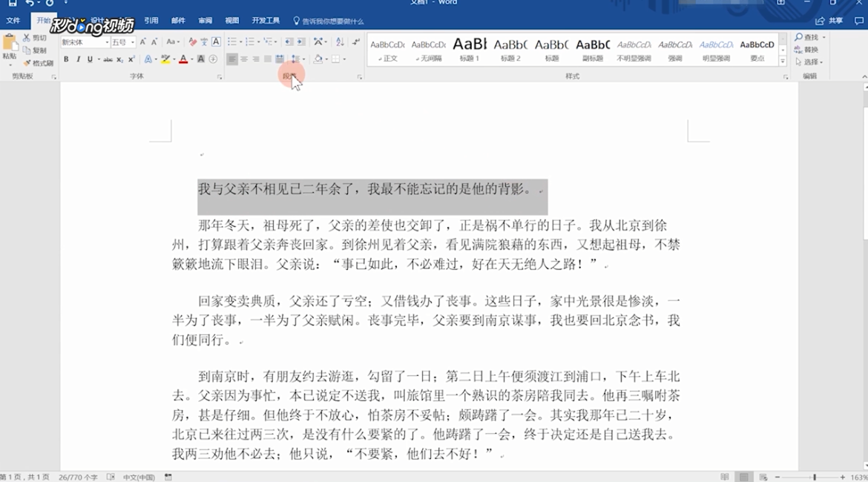
Task: Open the 审阅 ribbon tab
Action: (x=206, y=21)
